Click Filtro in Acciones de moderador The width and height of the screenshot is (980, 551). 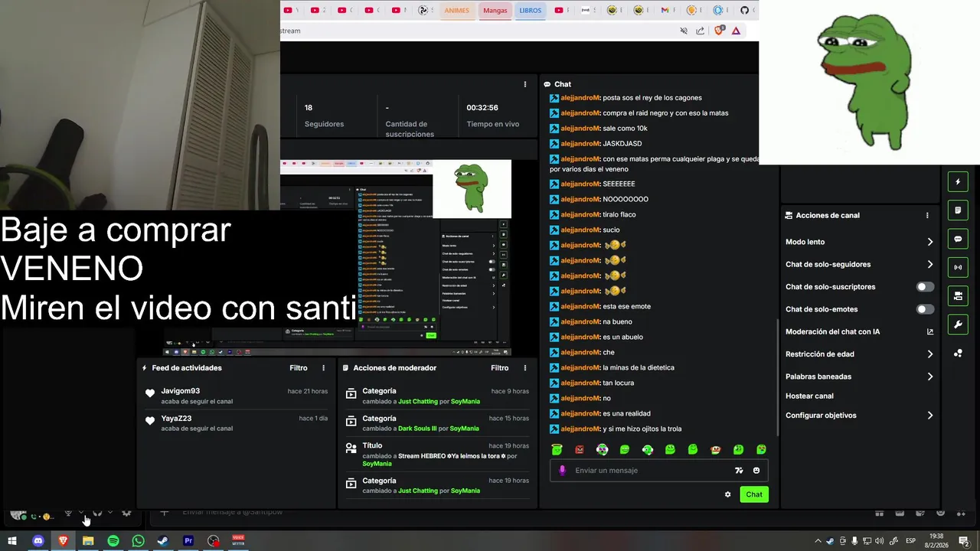(500, 368)
